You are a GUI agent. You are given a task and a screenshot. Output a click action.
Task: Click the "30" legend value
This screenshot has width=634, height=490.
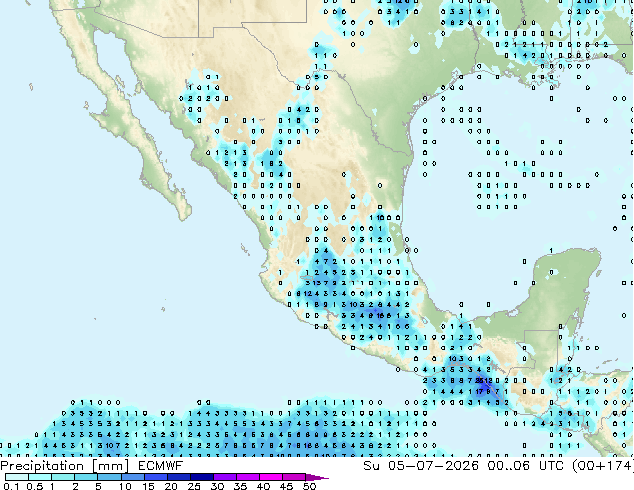tap(217, 486)
